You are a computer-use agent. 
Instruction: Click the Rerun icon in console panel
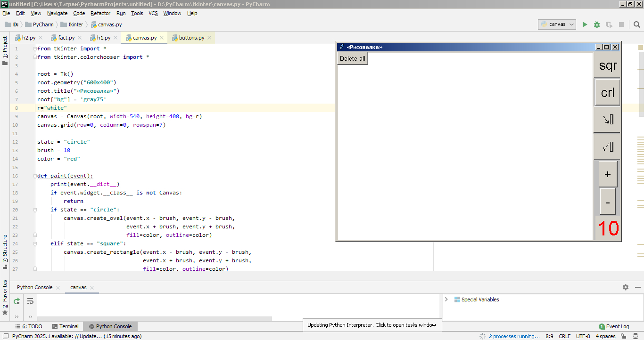coord(17,301)
